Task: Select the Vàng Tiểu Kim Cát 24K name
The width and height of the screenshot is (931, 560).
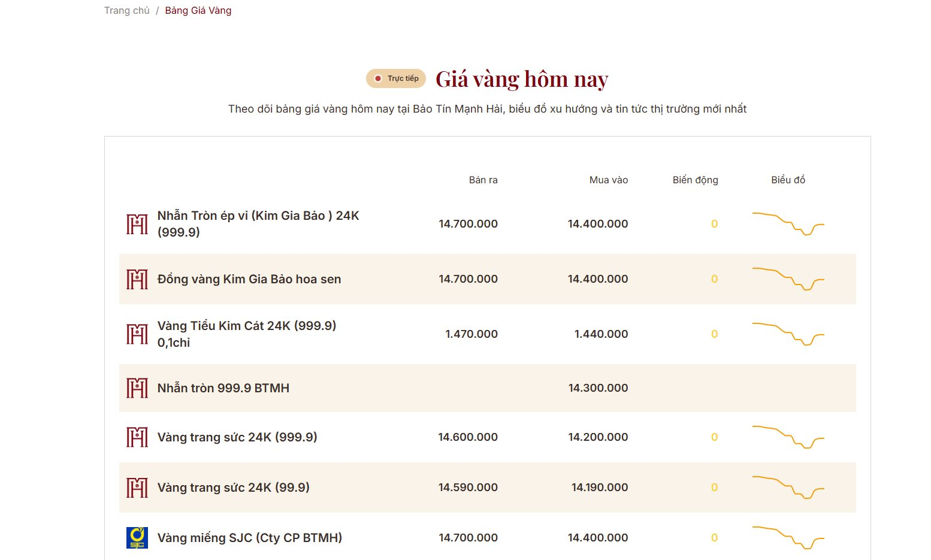Action: click(247, 334)
